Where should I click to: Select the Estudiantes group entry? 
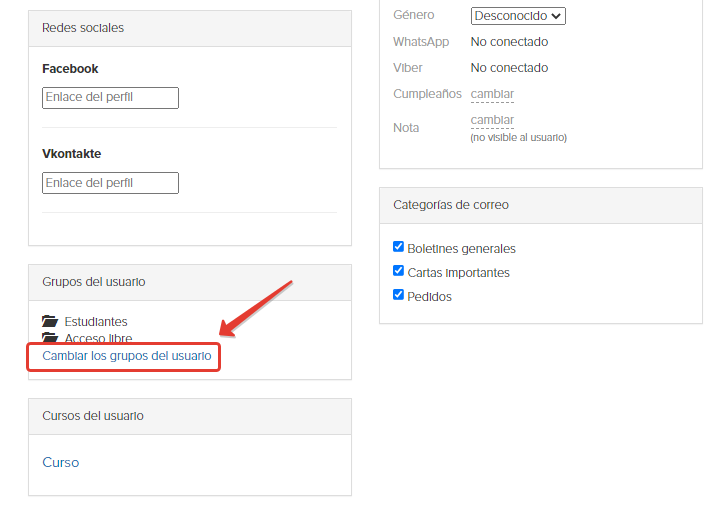tap(96, 322)
